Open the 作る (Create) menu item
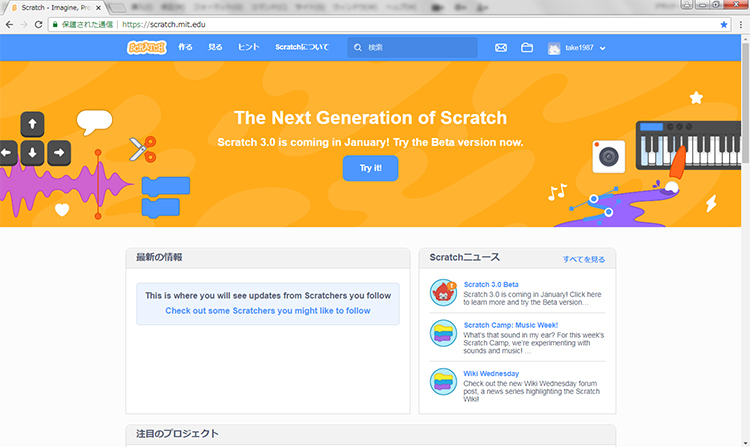 coord(185,47)
